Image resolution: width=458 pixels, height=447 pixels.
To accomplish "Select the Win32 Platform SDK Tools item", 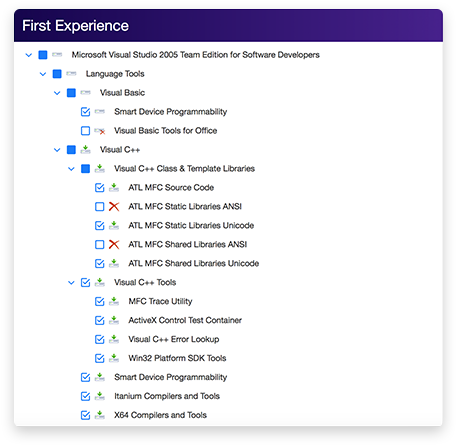I will [x=177, y=358].
